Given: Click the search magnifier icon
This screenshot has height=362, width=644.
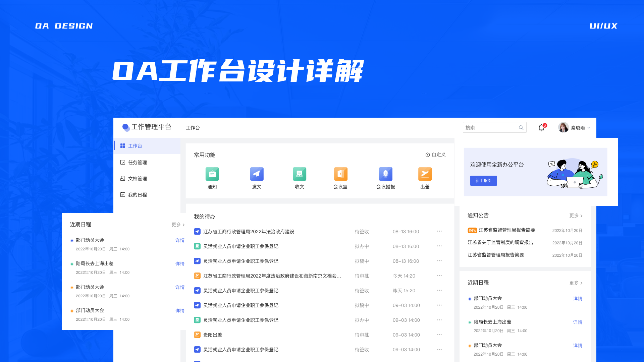Looking at the screenshot, I should click(x=521, y=128).
